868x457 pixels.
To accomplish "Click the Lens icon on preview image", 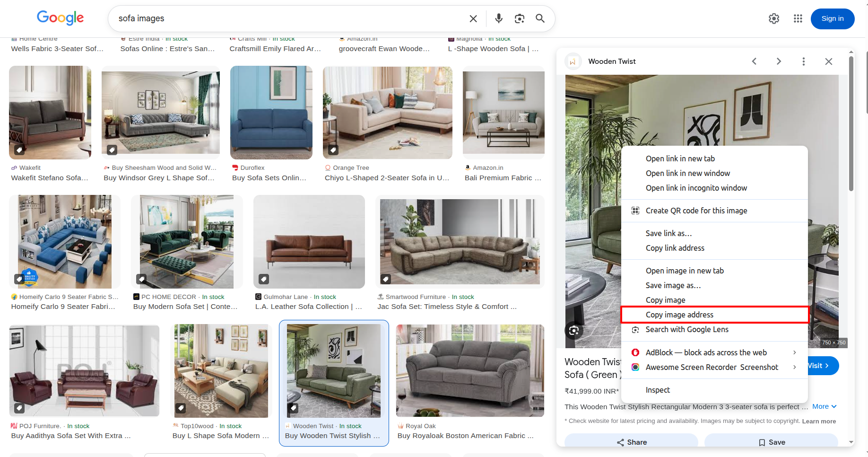I will pos(574,331).
